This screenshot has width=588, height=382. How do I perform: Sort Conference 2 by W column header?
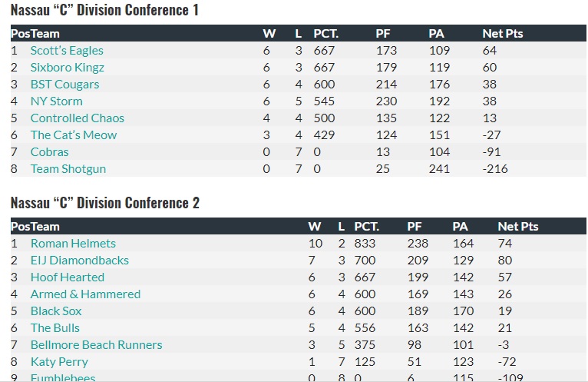click(x=314, y=227)
